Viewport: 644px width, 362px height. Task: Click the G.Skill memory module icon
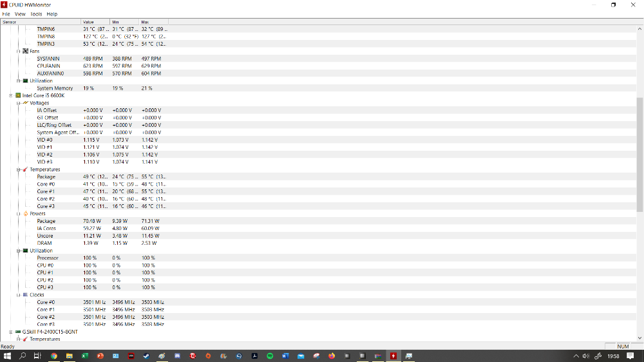tap(18, 332)
